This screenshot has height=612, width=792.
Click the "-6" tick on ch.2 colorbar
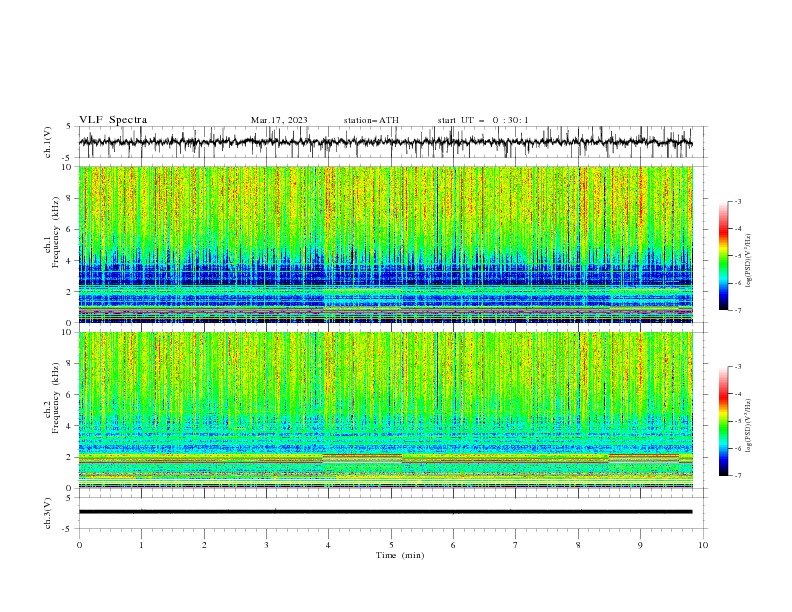click(737, 448)
